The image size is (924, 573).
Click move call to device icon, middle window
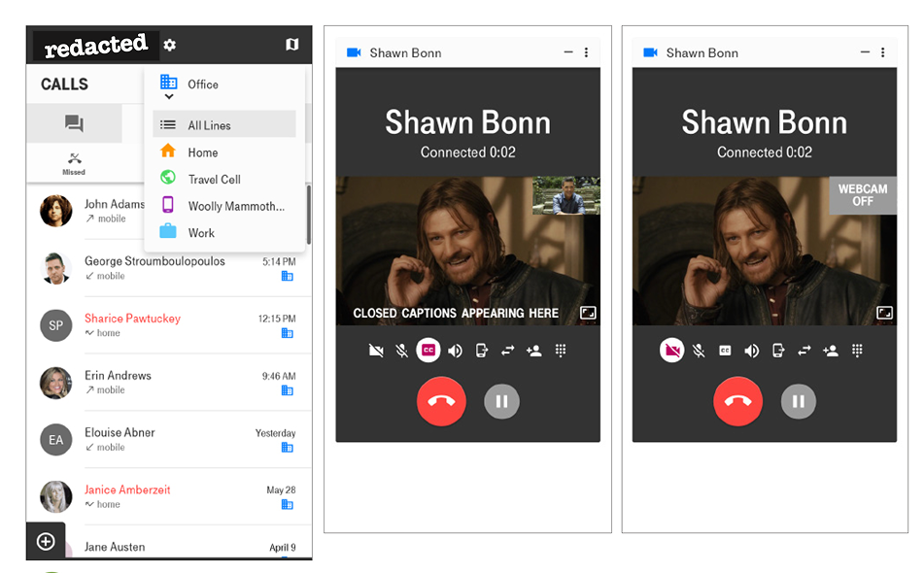point(482,351)
